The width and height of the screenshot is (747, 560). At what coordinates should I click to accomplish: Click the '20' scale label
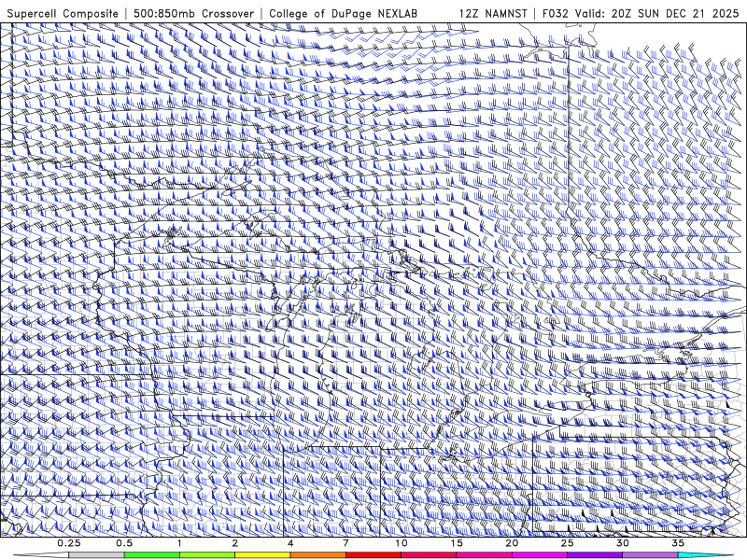point(512,543)
